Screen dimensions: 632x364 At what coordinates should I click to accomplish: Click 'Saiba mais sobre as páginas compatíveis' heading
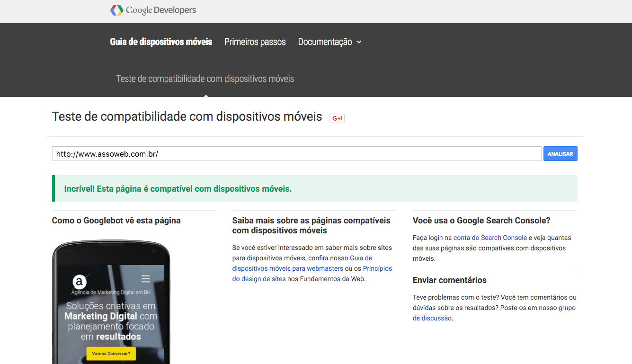[311, 226]
